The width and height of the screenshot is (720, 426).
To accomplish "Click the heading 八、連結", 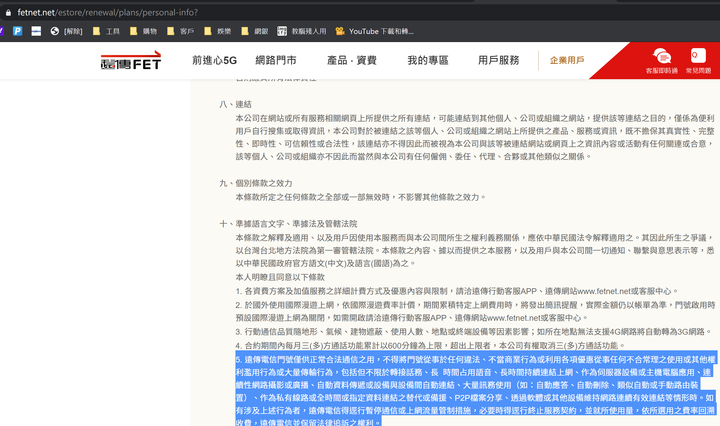I will coord(236,104).
